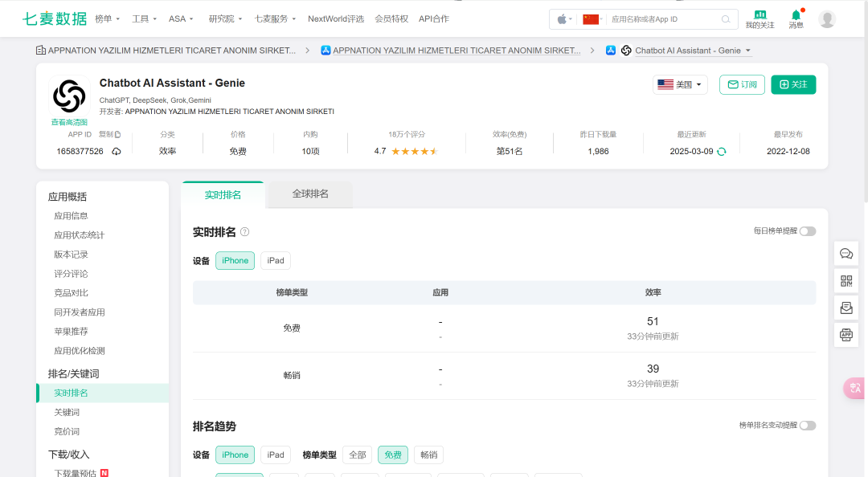
Task: Click the 七麦数据 logo
Action: 55,18
